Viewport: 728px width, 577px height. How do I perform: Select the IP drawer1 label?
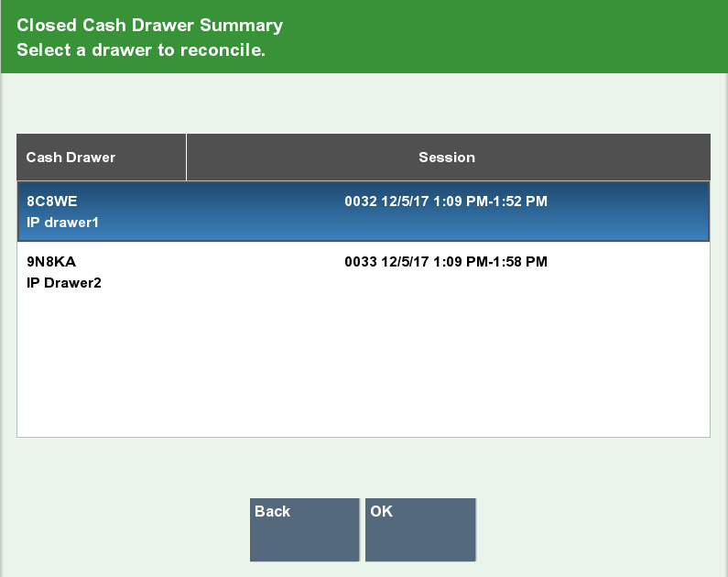[62, 223]
